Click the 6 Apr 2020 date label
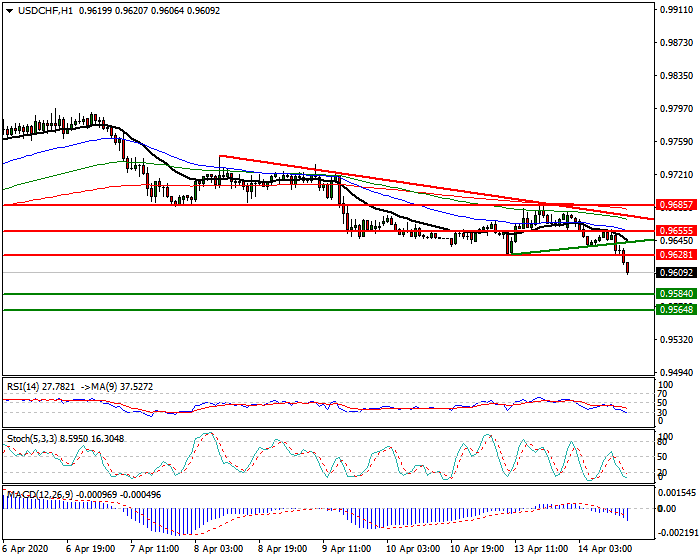Viewport: 700px width, 560px height. coord(25,549)
